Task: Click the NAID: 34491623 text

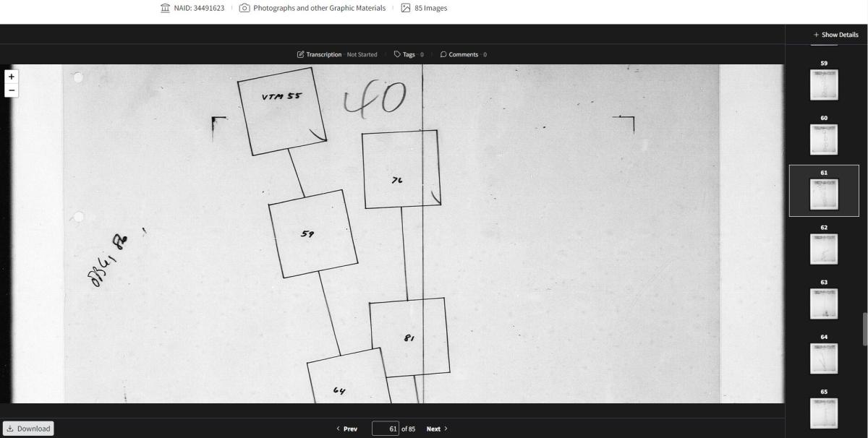Action: (199, 8)
